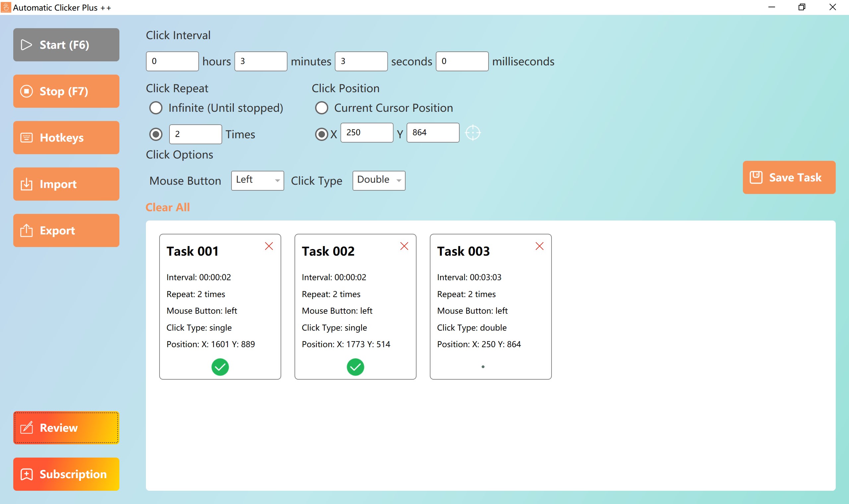Viewport: 849px width, 504px height.
Task: Click the Import button
Action: (66, 184)
